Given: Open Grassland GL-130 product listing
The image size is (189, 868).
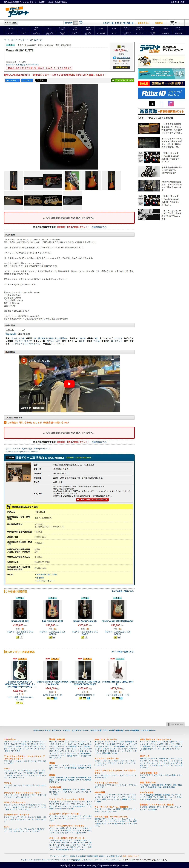Looking at the screenshot, I should (20, 621).
